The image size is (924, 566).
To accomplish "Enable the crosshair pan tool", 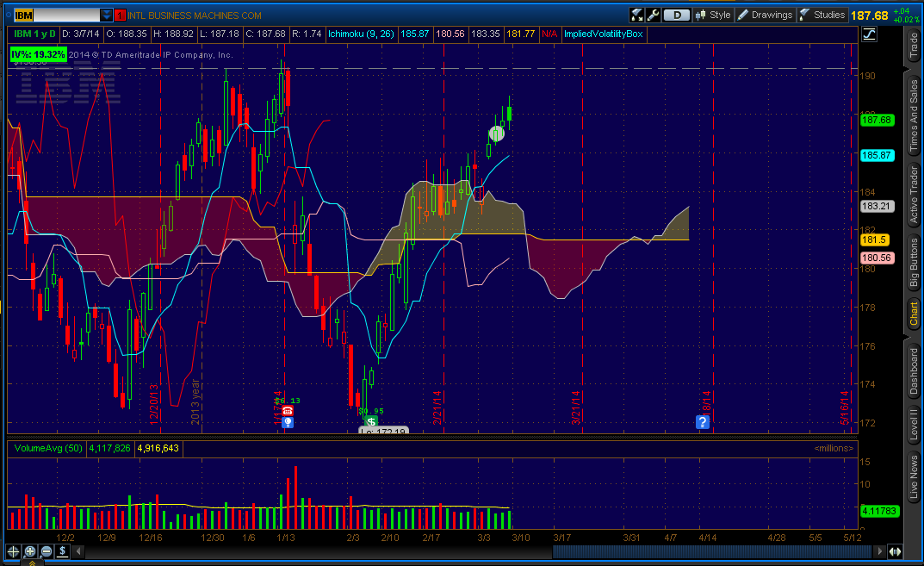I will (x=13, y=552).
